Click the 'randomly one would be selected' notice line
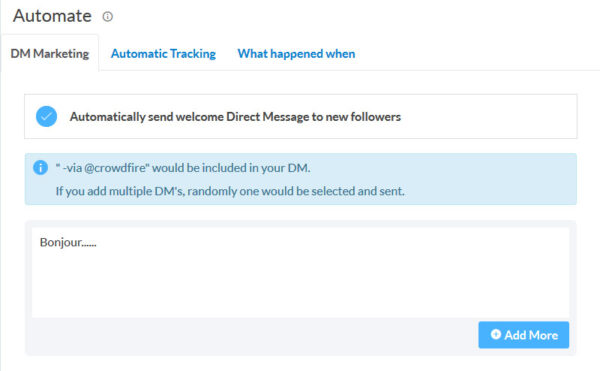This screenshot has width=600, height=371. 230,191
